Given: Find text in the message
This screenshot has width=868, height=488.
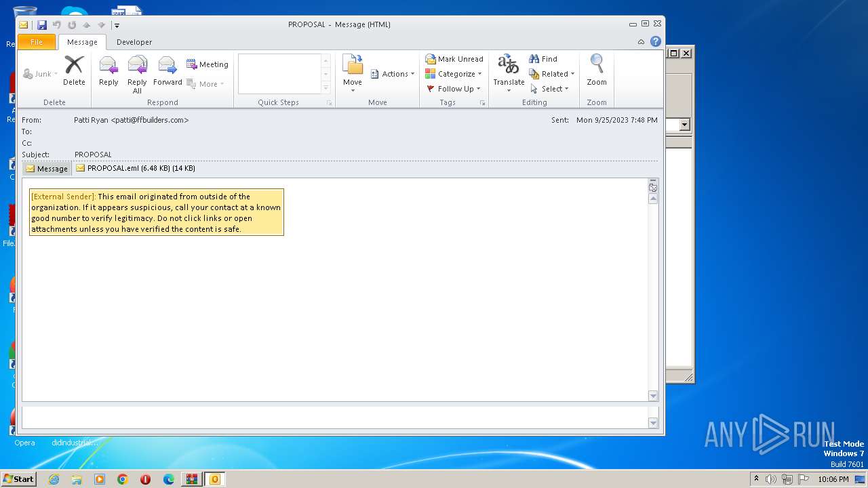Looking at the screenshot, I should pyautogui.click(x=543, y=59).
